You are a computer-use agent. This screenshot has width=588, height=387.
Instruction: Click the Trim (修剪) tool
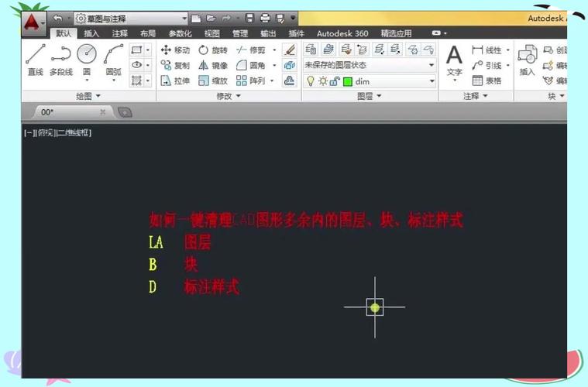click(x=251, y=50)
